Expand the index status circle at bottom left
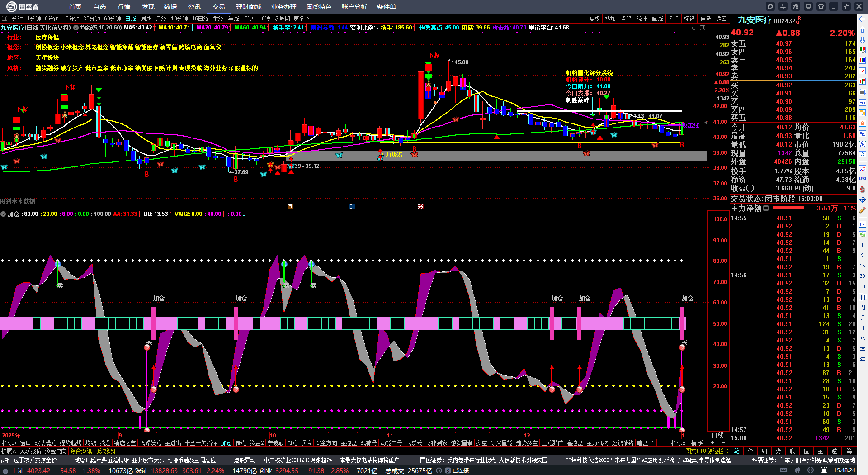This screenshot has height=475, width=868. [5, 470]
